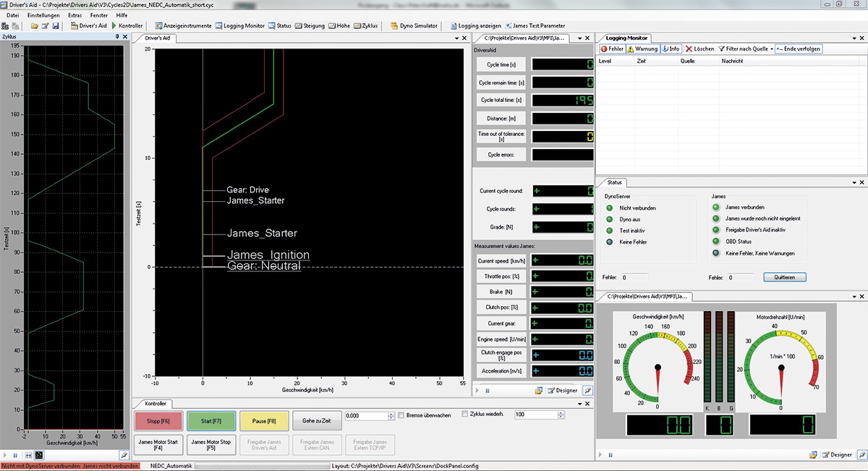Click the save file toolbar icon
The width and height of the screenshot is (868, 471).
click(x=56, y=25)
